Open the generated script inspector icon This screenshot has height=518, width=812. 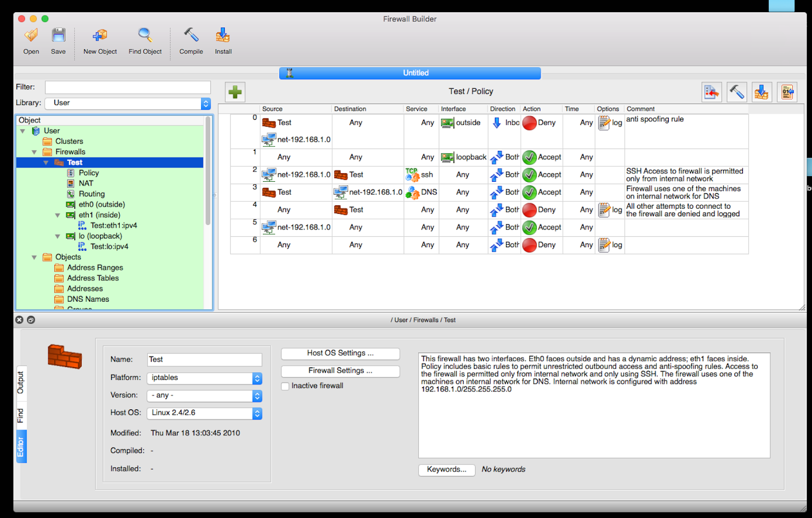point(787,92)
